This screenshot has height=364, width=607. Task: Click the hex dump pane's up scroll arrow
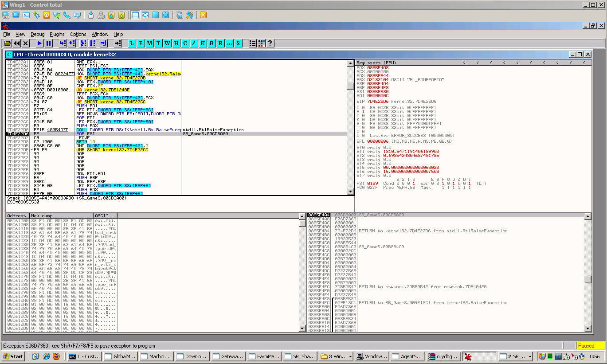[x=302, y=216]
